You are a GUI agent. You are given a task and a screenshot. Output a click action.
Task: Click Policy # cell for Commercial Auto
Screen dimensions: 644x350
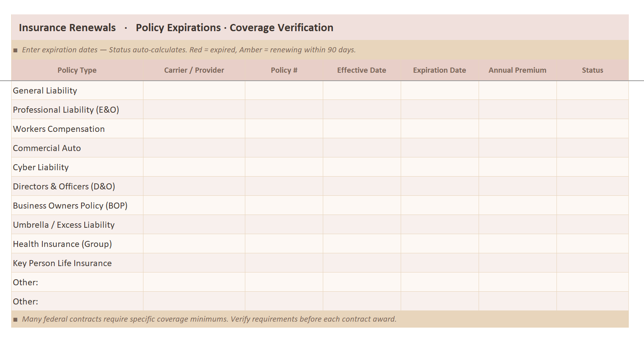click(x=284, y=148)
